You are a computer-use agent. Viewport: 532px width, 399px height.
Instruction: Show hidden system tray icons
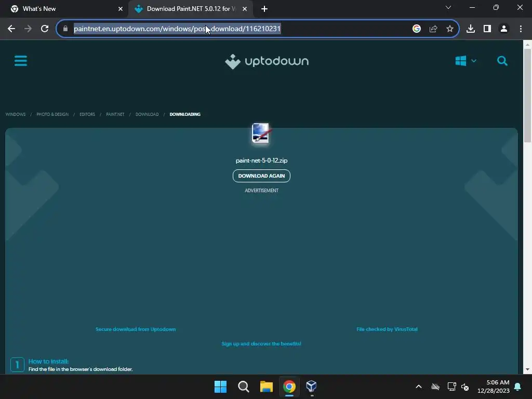(419, 387)
